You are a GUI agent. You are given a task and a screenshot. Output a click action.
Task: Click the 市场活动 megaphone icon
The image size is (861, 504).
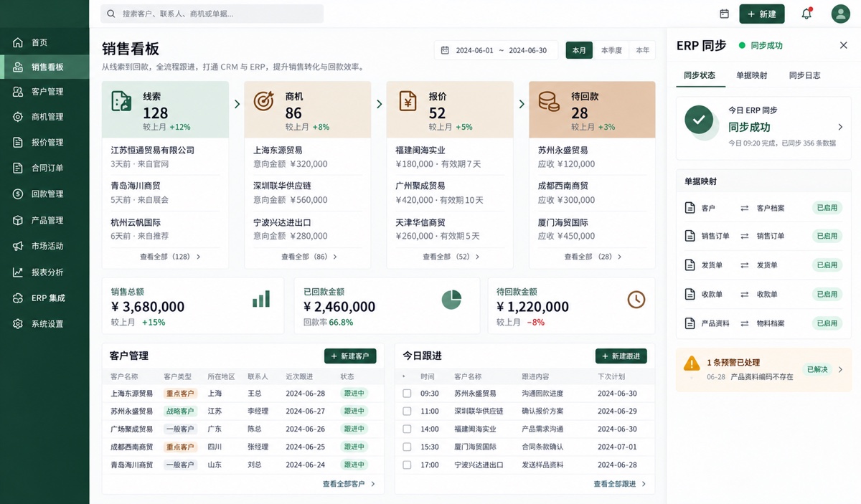pyautogui.click(x=18, y=246)
